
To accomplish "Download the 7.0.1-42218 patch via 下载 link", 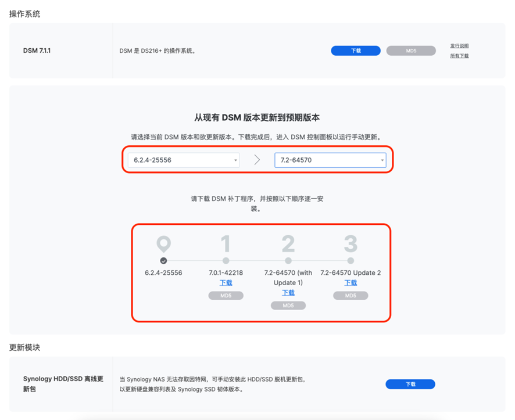I will click(226, 283).
